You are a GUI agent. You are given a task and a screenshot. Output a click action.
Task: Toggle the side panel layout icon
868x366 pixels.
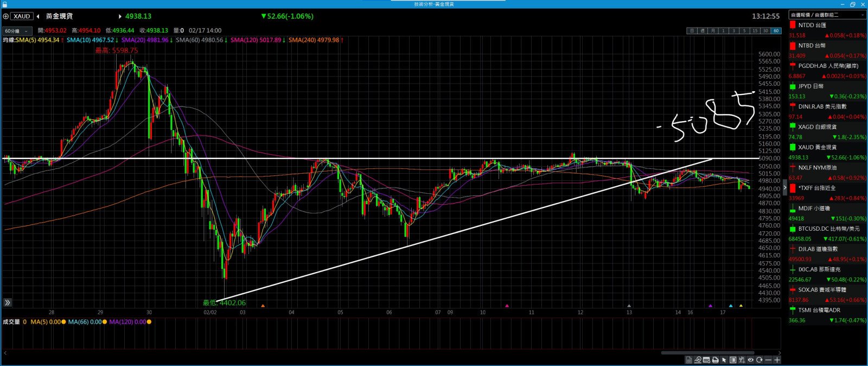(733, 360)
